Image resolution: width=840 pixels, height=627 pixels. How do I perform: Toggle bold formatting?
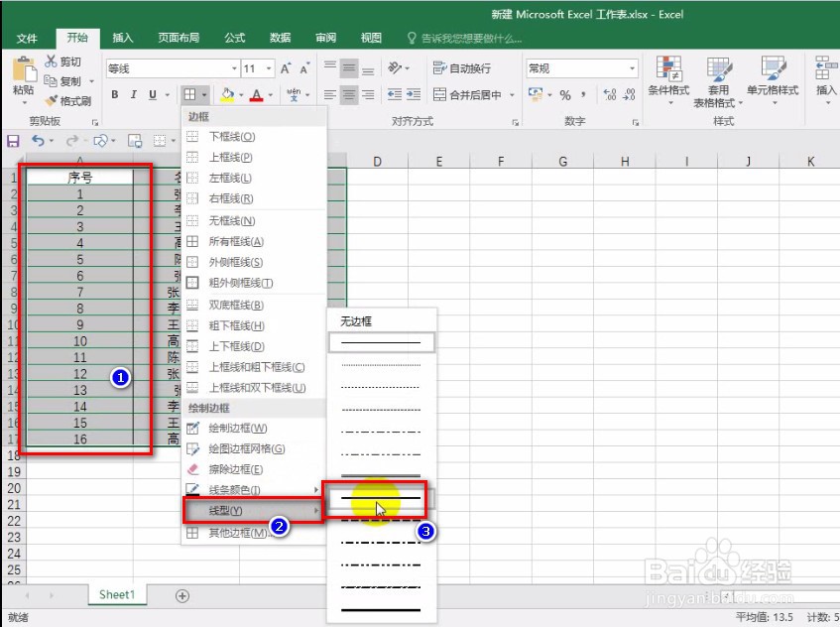click(x=114, y=94)
